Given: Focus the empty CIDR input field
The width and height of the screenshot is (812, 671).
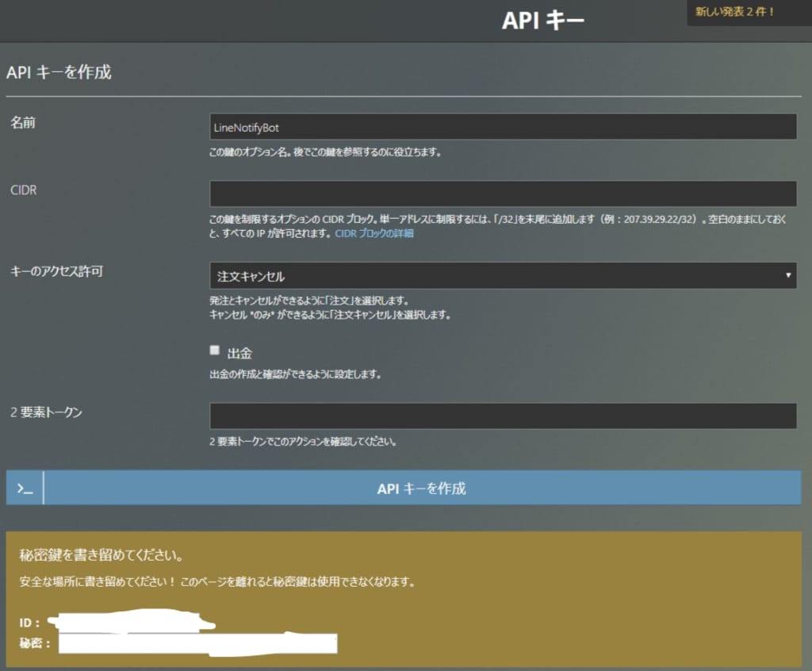Looking at the screenshot, I should [x=502, y=193].
